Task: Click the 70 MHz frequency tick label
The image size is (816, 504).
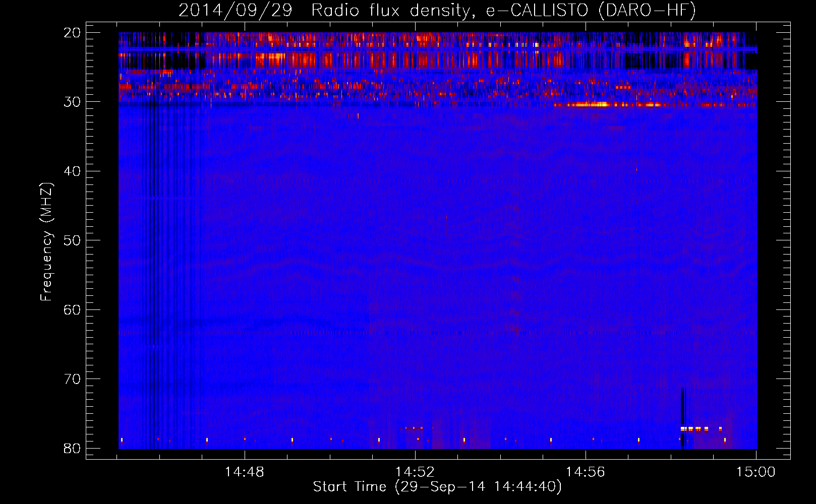Action: pyautogui.click(x=73, y=379)
